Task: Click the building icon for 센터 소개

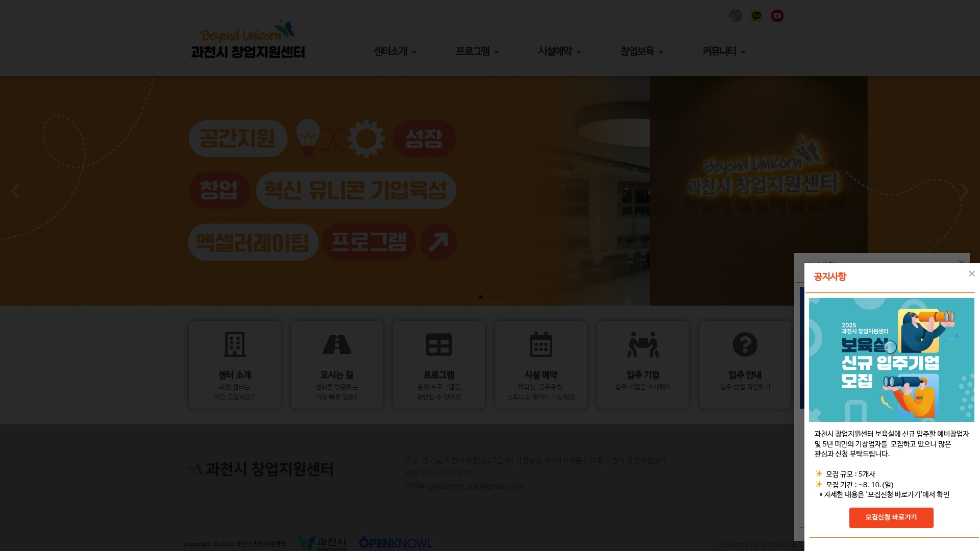Action: (235, 344)
